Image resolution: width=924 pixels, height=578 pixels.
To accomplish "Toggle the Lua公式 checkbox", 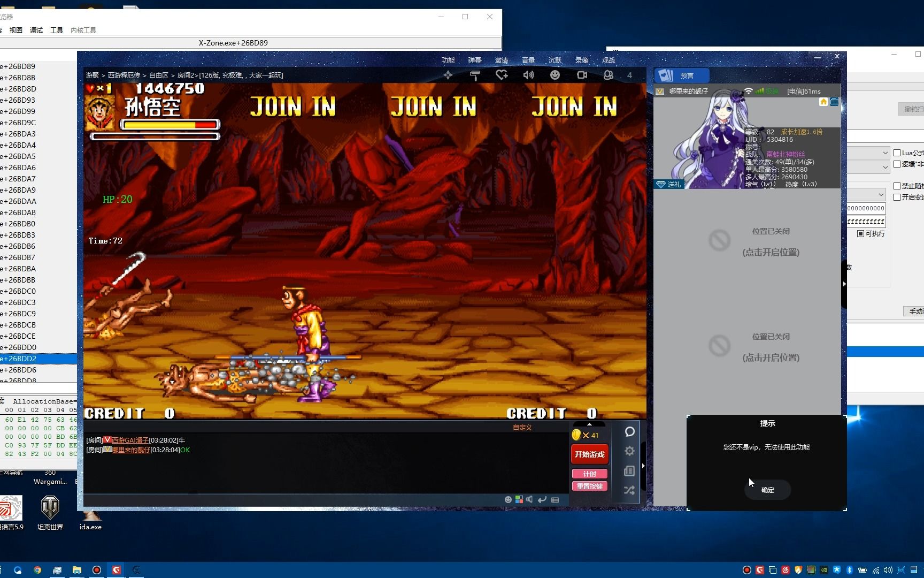I will (897, 153).
